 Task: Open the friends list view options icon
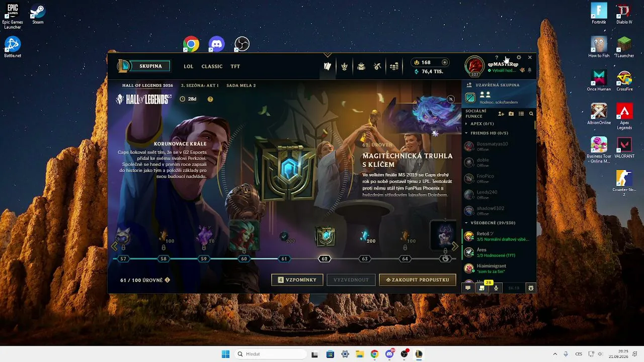click(521, 114)
